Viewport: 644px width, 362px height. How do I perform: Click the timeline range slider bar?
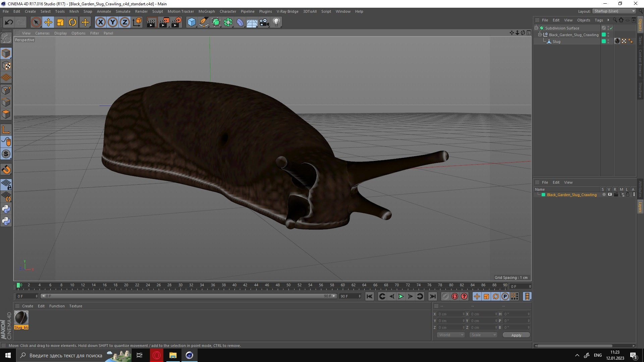(189, 296)
